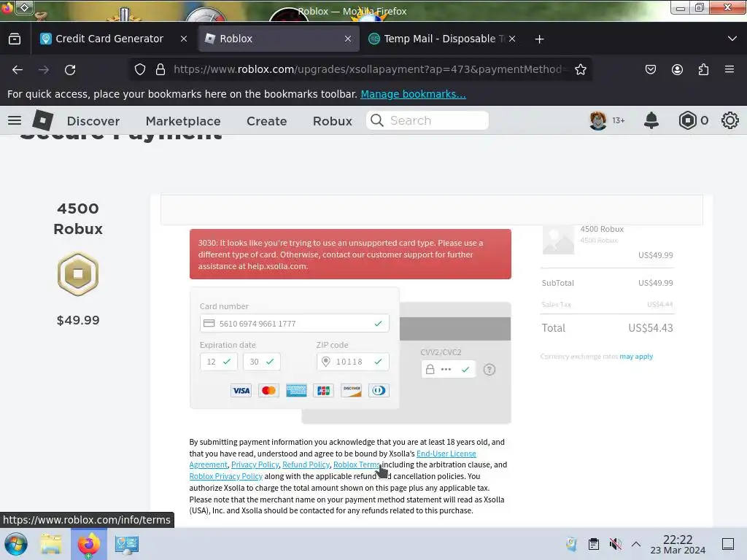Click Firefox taskbar icon
The height and width of the screenshot is (560, 747).
click(x=88, y=544)
